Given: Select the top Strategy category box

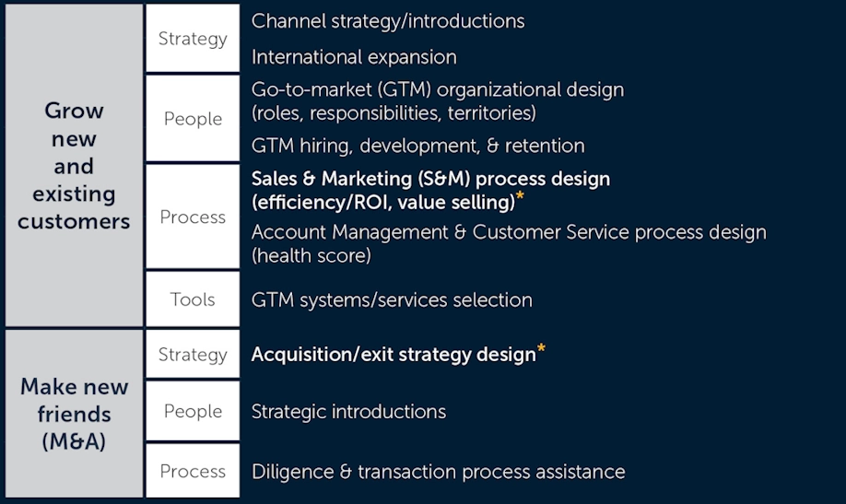Looking at the screenshot, I should [193, 39].
